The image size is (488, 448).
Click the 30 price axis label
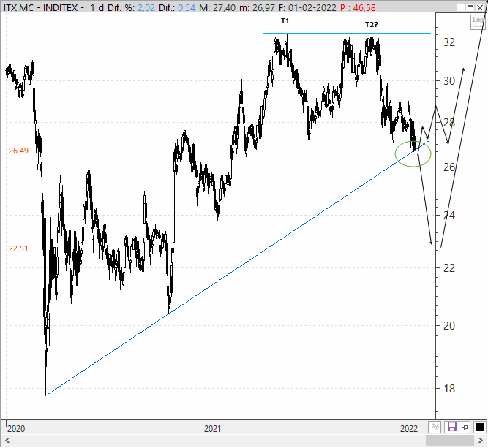449,81
